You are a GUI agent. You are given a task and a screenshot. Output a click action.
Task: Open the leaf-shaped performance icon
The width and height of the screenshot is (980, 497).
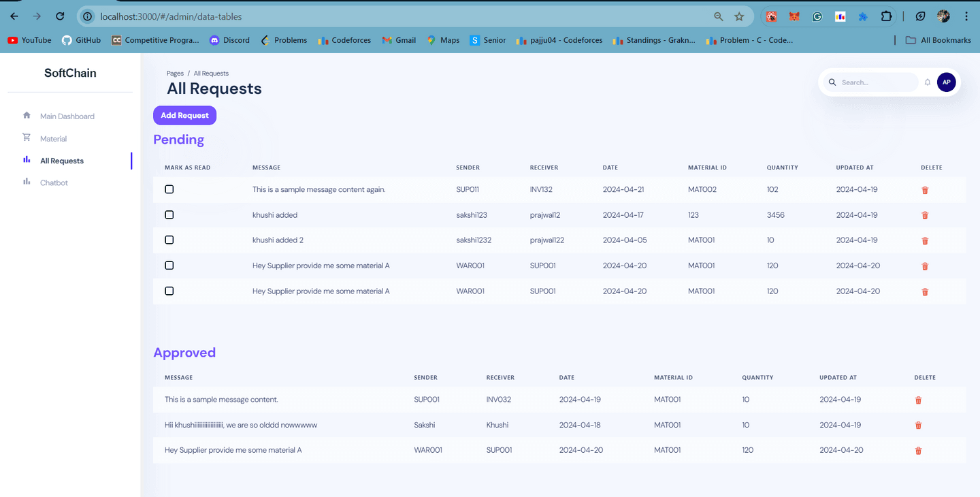point(921,16)
